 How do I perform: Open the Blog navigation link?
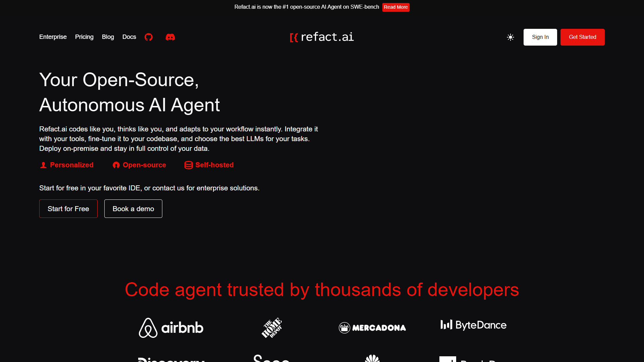coord(108,37)
